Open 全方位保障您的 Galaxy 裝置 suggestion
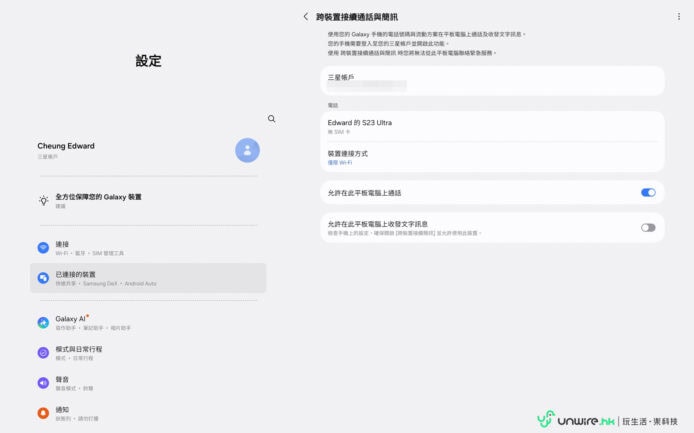This screenshot has width=694, height=433. [x=148, y=201]
